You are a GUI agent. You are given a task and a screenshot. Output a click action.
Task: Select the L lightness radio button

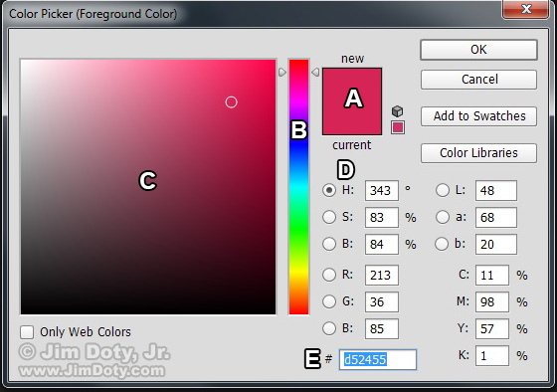443,190
